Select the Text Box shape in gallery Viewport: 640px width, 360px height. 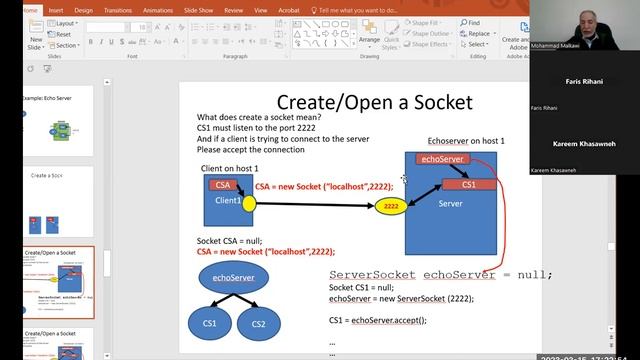coord(298,24)
